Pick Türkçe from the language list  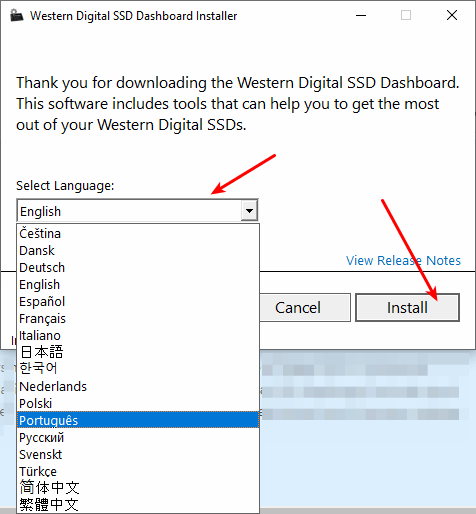[x=138, y=471]
